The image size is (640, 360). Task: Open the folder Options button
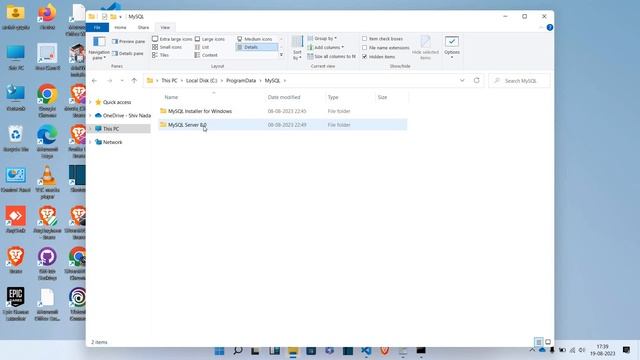(452, 47)
